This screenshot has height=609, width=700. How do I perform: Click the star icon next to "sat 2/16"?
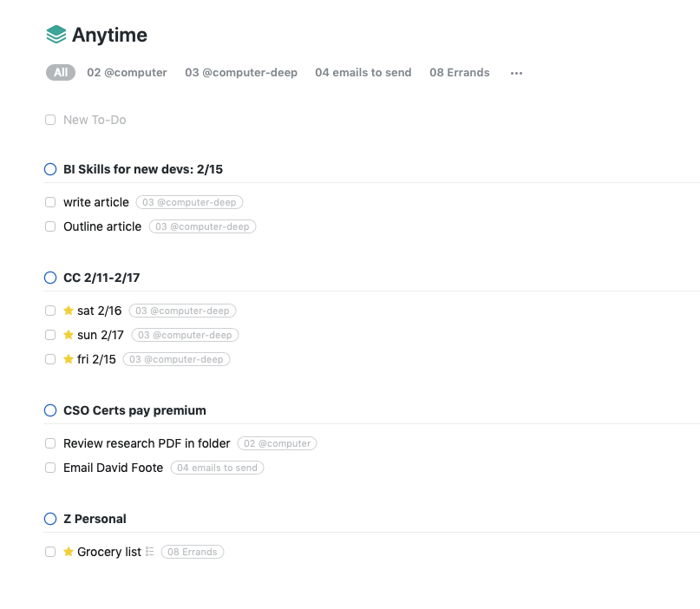pos(69,310)
